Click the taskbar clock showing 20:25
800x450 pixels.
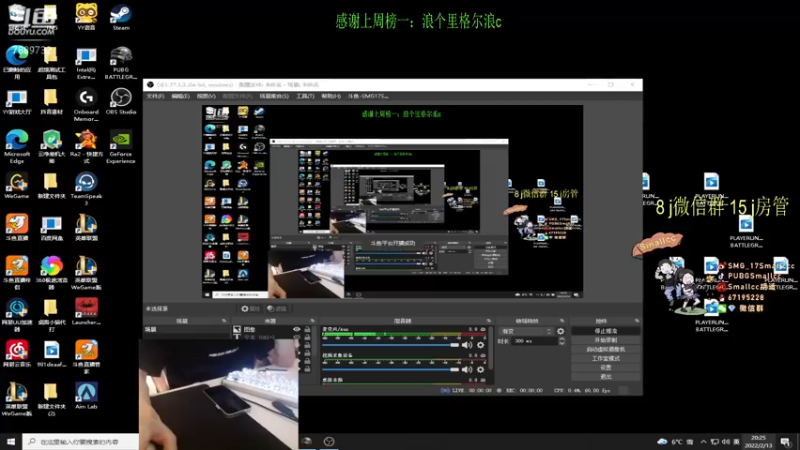point(758,442)
